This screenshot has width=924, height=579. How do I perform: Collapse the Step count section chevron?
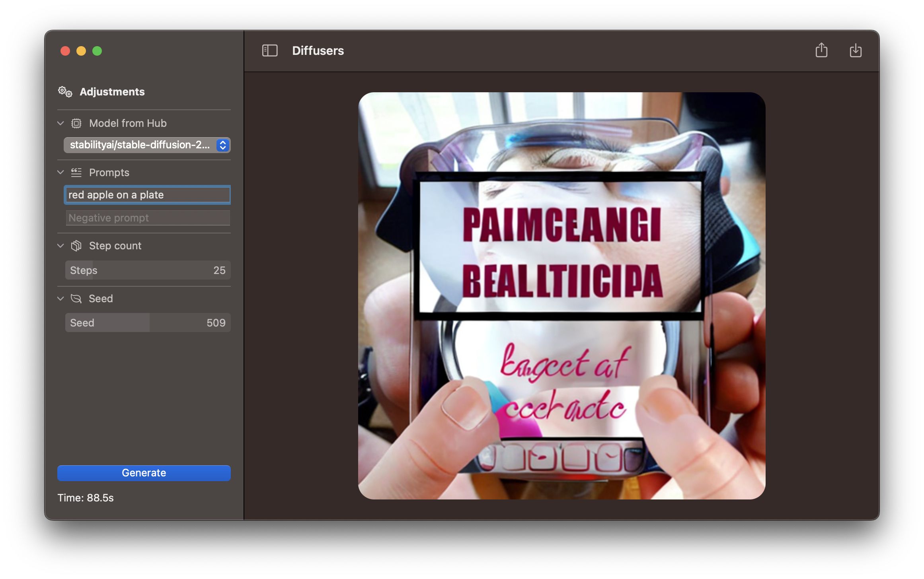point(60,246)
